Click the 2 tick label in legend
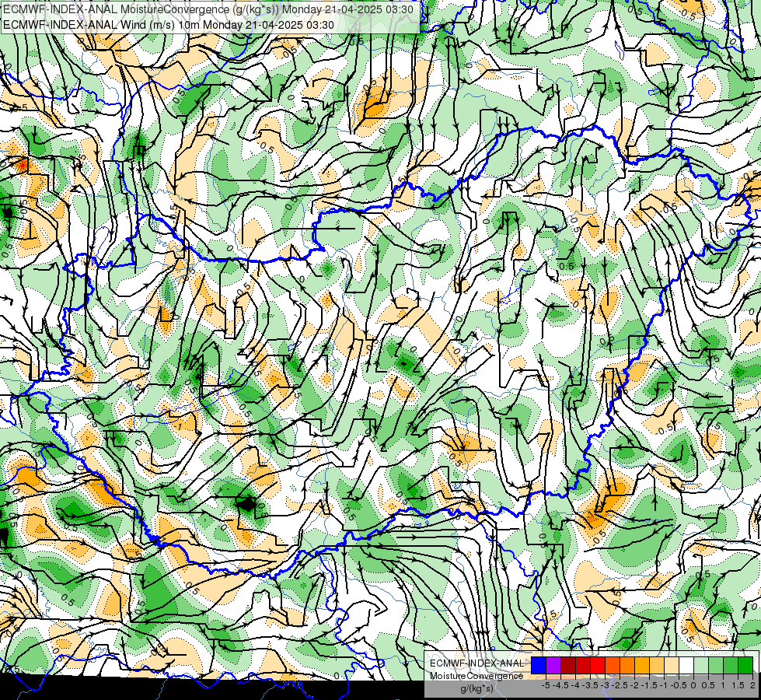Image resolution: width=761 pixels, height=700 pixels. point(752,685)
